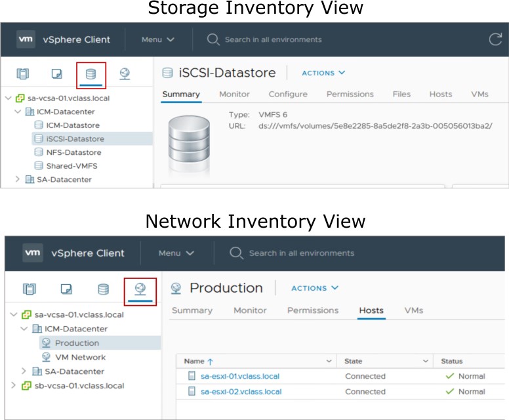Click the search magnifier icon in network view header

(x=236, y=253)
